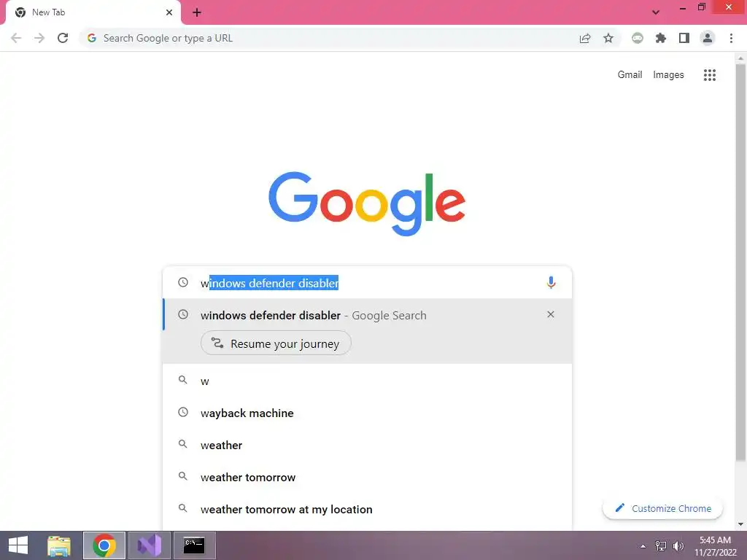Choose the 'weather tomorrow' suggestion
Viewport: 747px width, 560px height.
tap(367, 477)
